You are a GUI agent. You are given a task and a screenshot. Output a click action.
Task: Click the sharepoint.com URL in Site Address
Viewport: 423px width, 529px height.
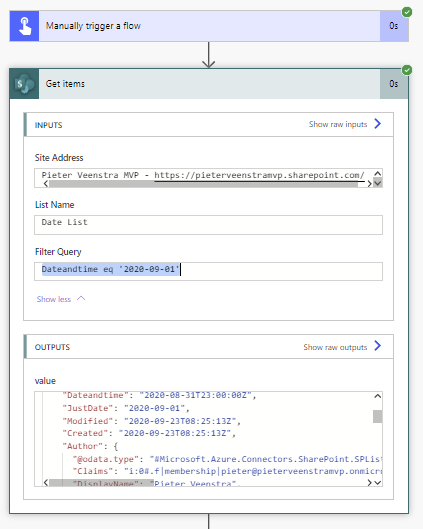[259, 175]
